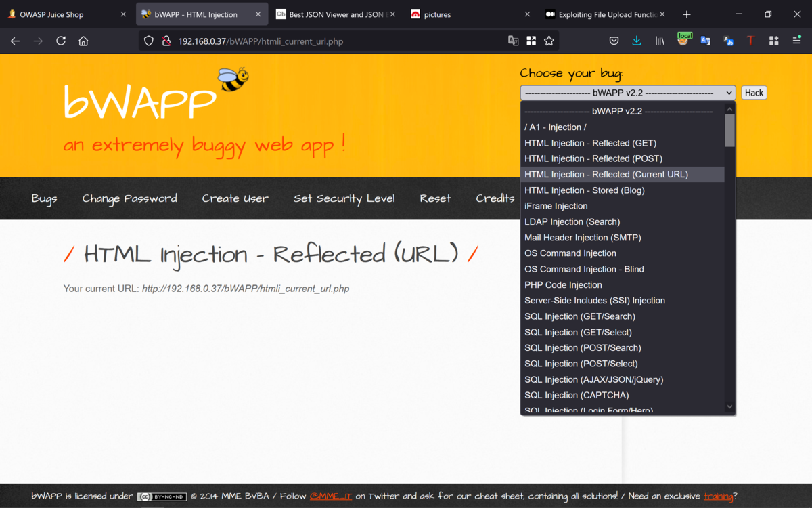Open the extensions puzzle grid icon
Viewport: 812px width, 508px height.
click(773, 41)
